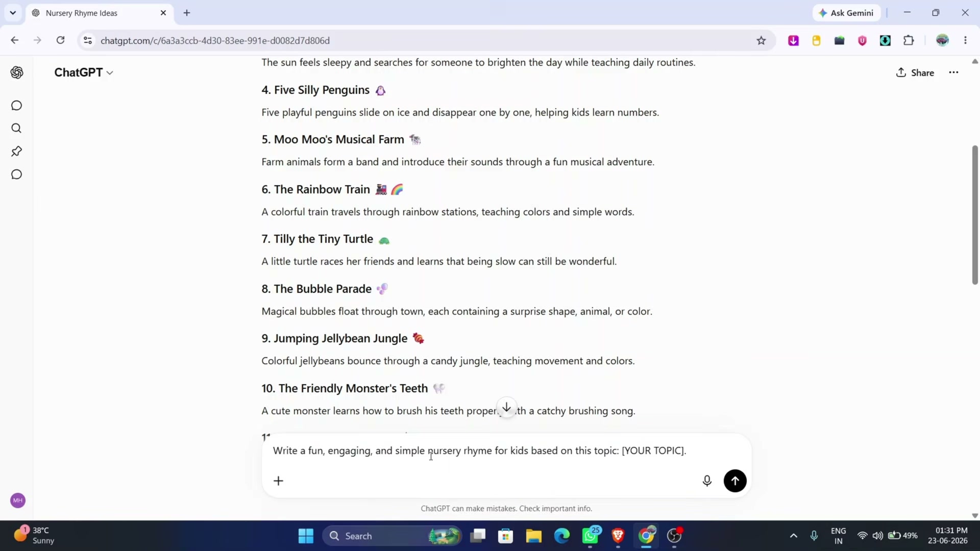Open Chrome's three-dot menu

[x=965, y=40]
